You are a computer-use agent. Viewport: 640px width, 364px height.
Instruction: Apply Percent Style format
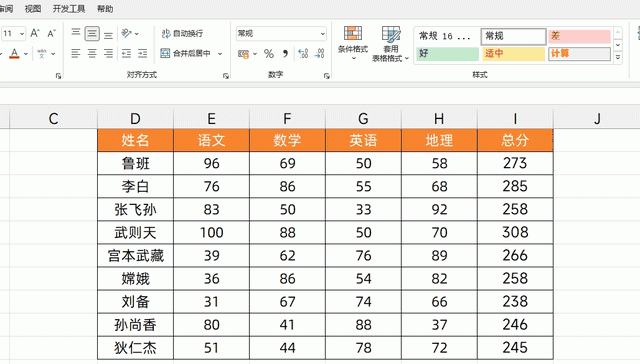269,53
